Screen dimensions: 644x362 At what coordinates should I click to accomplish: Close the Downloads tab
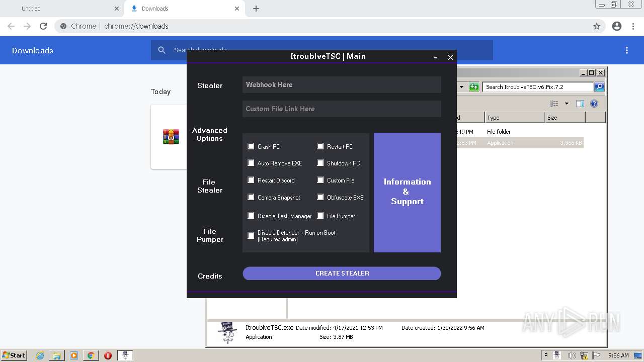coord(237,9)
